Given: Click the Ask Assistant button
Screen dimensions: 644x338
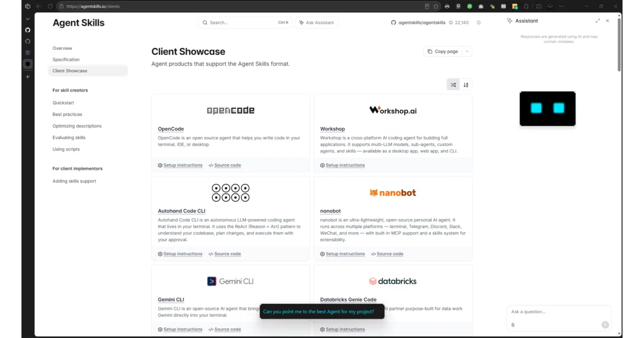Looking at the screenshot, I should [317, 23].
